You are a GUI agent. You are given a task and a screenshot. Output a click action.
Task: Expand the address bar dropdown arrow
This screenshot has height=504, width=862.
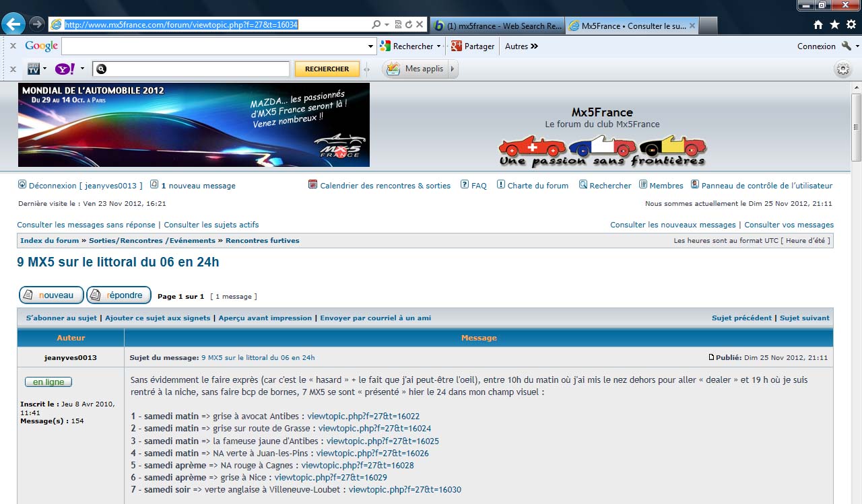pos(387,24)
